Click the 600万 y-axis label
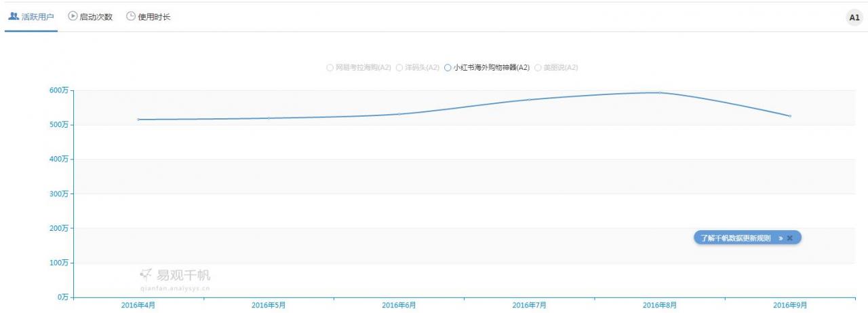Viewport: 868px width, 313px height. click(x=58, y=90)
